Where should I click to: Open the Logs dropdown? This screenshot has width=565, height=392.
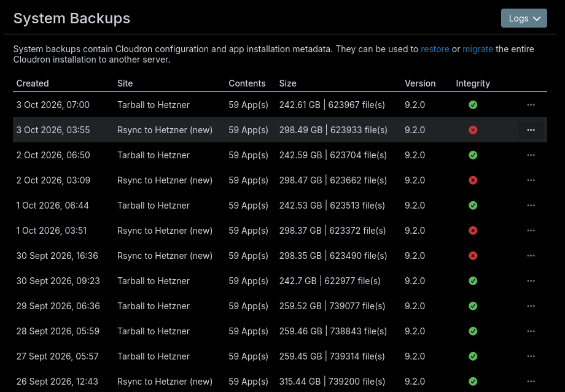524,18
